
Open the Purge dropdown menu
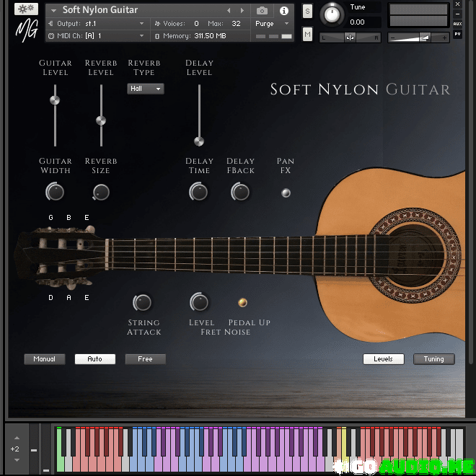coord(273,24)
